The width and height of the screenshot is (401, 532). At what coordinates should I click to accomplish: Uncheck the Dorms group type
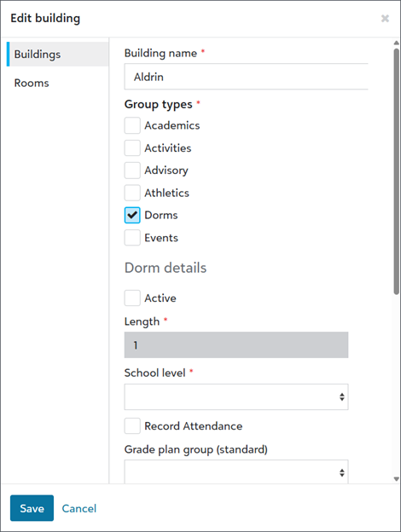(x=132, y=215)
